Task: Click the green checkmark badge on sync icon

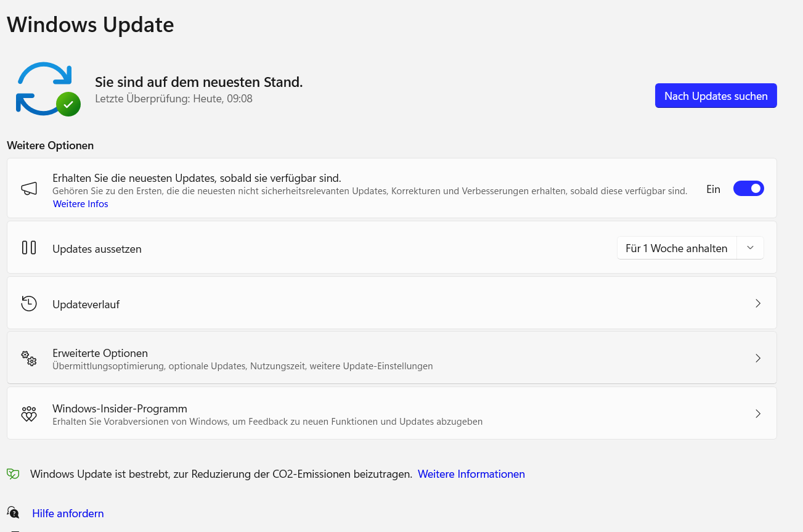Action: tap(68, 104)
